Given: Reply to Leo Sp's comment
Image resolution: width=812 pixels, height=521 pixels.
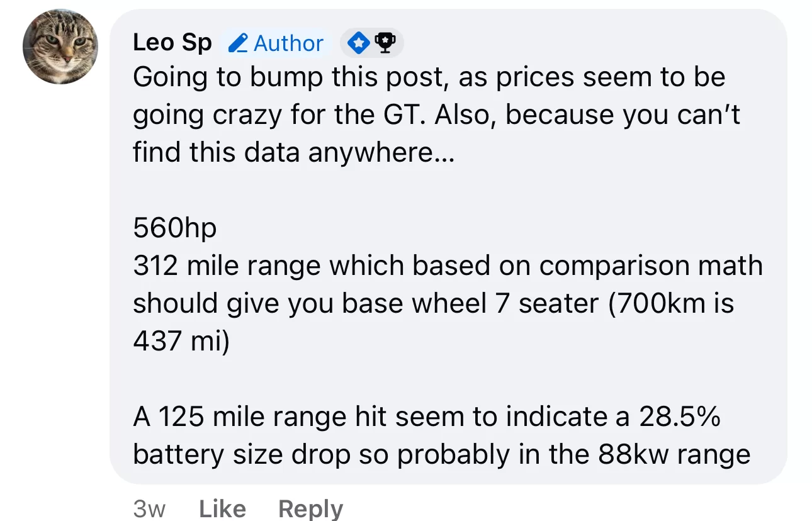Looking at the screenshot, I should (311, 508).
